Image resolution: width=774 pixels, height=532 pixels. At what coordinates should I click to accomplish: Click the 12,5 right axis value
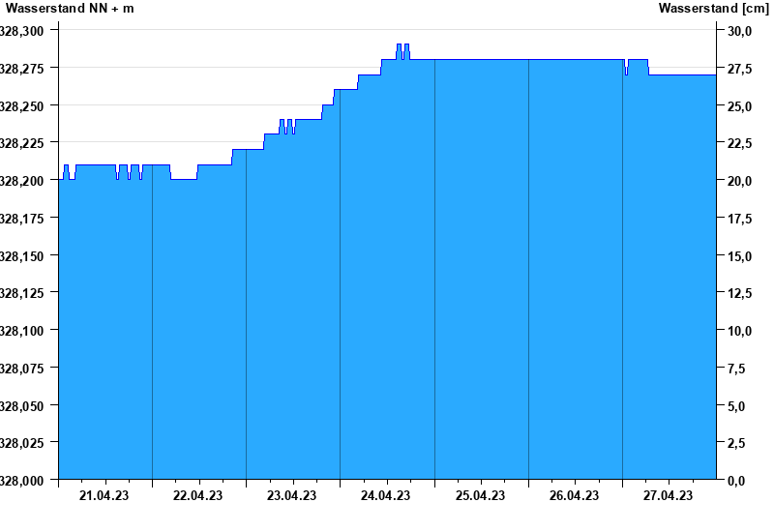coord(739,293)
